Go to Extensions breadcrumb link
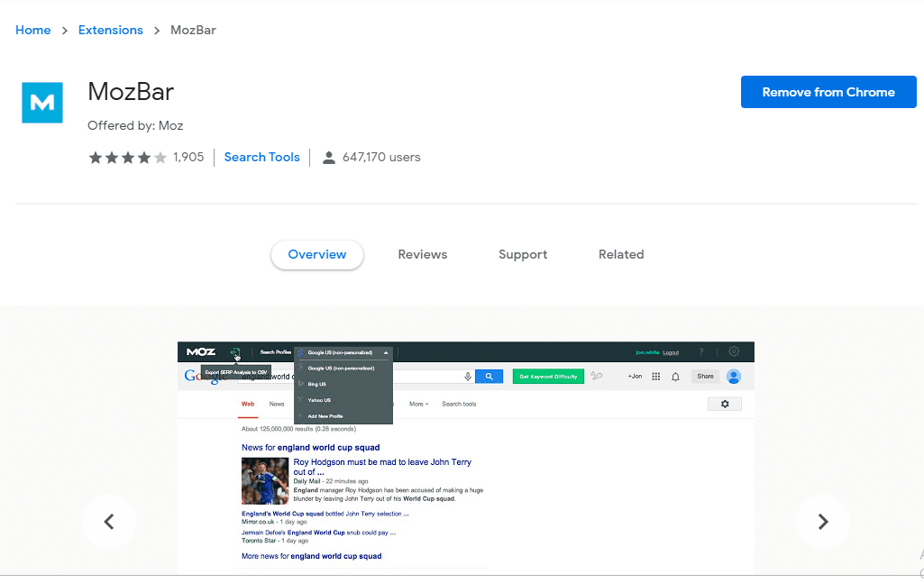The image size is (924, 583). pyautogui.click(x=111, y=30)
